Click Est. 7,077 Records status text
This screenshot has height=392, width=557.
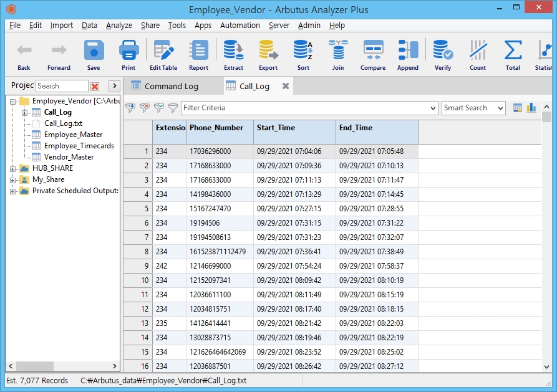point(37,381)
